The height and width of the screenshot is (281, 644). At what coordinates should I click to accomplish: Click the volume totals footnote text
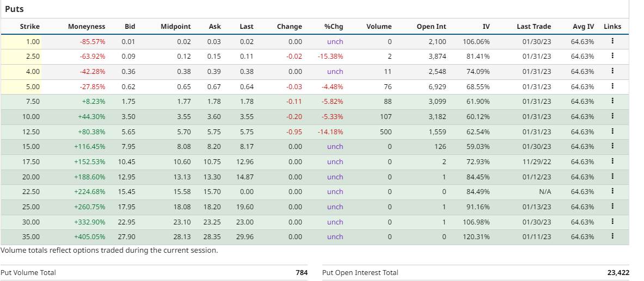pos(109,250)
